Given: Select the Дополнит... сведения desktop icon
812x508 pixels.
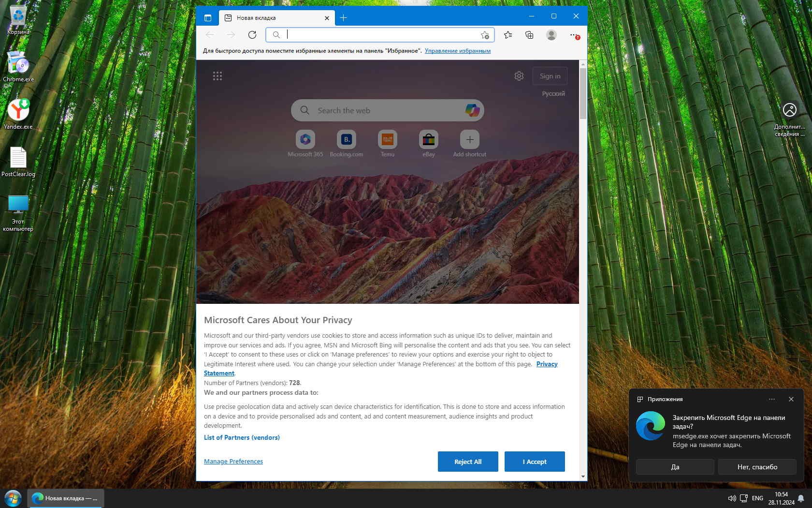Looking at the screenshot, I should [790, 120].
